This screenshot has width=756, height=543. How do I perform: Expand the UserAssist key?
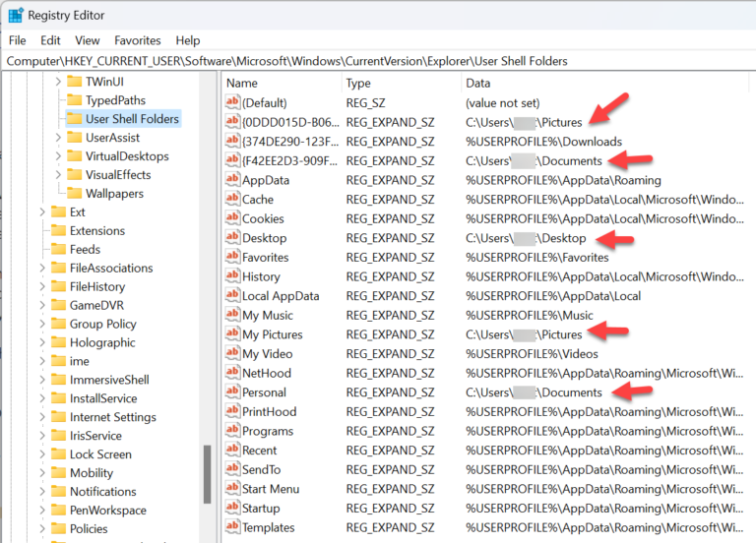point(58,138)
